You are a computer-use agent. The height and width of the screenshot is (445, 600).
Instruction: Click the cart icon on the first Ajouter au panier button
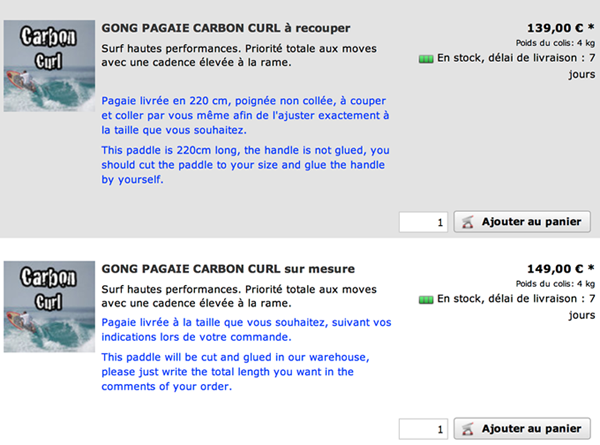coord(468,222)
